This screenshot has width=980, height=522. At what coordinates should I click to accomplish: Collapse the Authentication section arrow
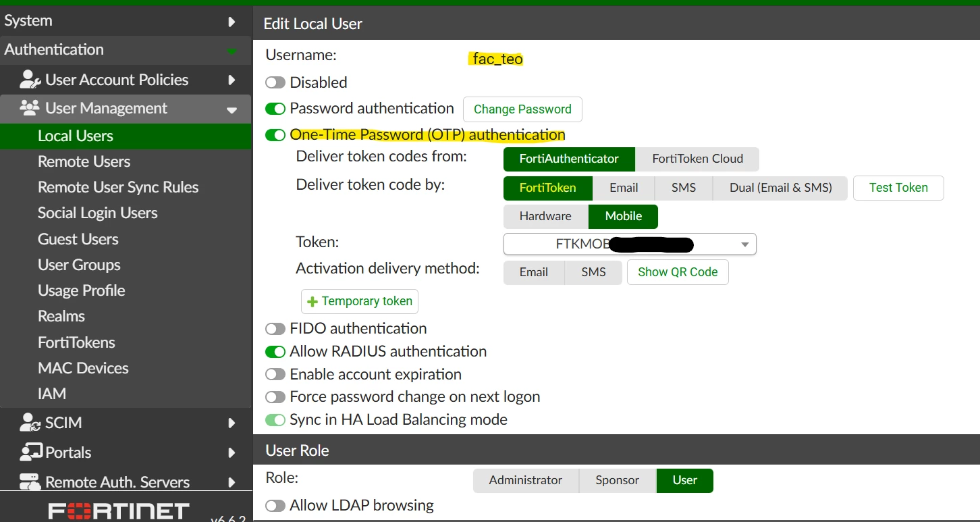coord(232,51)
